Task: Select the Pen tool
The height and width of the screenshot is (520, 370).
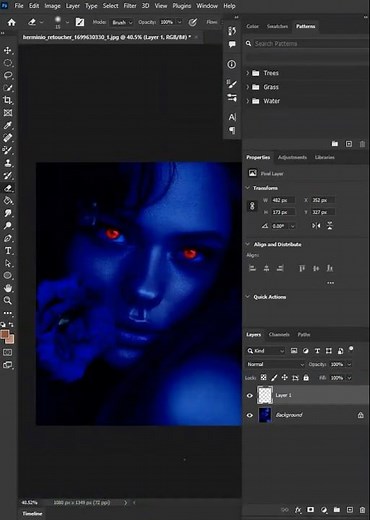Action: tap(8, 238)
